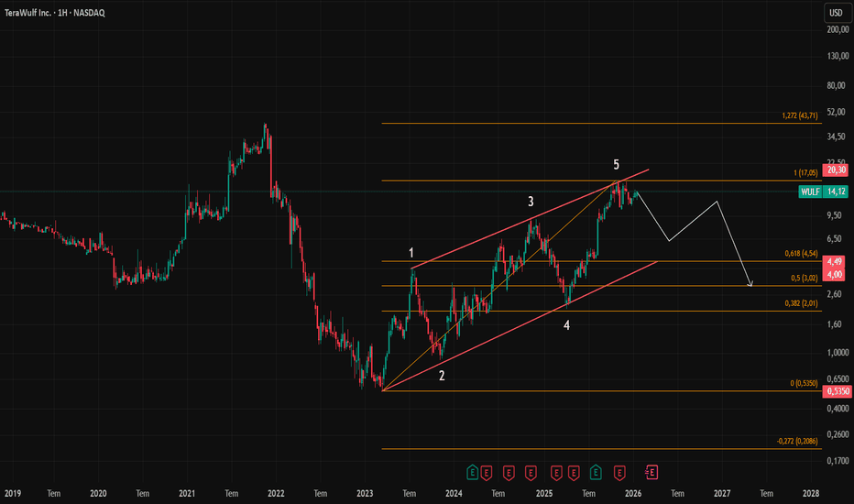Select the red 4,49 price label
The height and width of the screenshot is (504, 854).
pyautogui.click(x=835, y=261)
